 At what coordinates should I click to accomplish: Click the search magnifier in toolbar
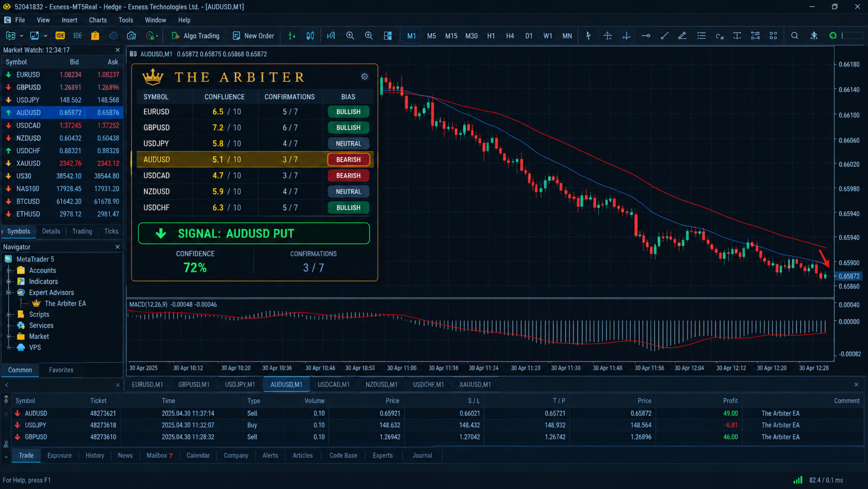794,36
